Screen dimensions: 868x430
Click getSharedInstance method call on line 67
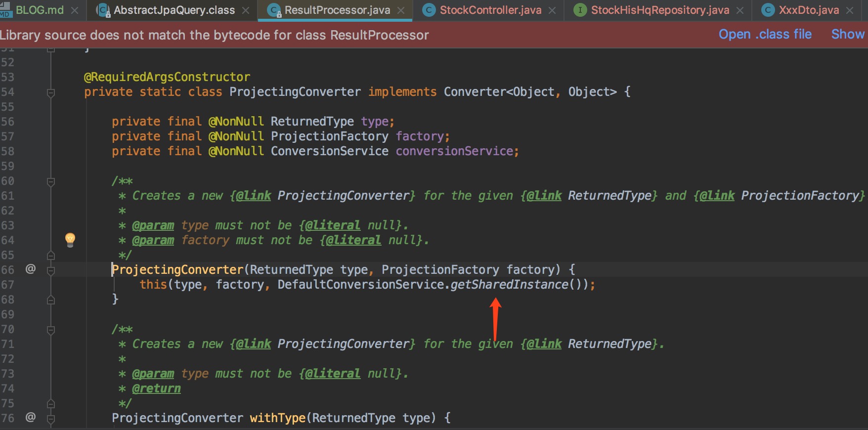pyautogui.click(x=509, y=285)
